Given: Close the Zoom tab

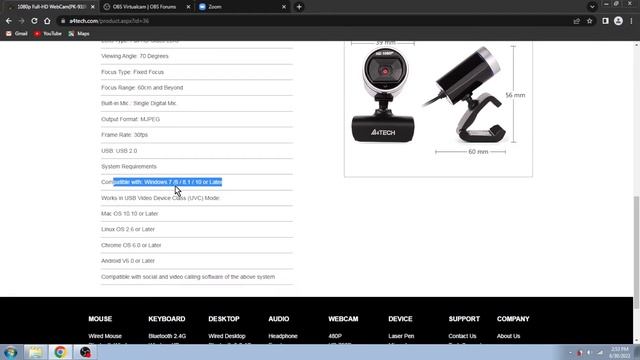Looking at the screenshot, I should pyautogui.click(x=284, y=7).
